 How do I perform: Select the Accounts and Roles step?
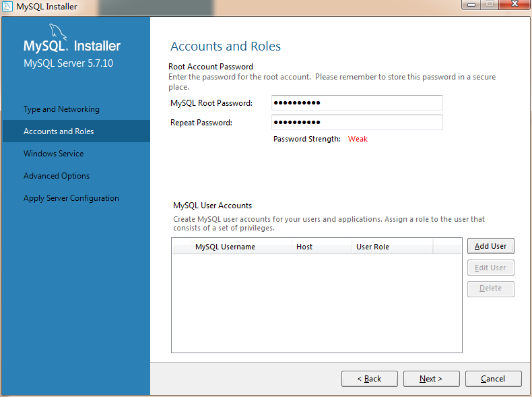click(59, 131)
